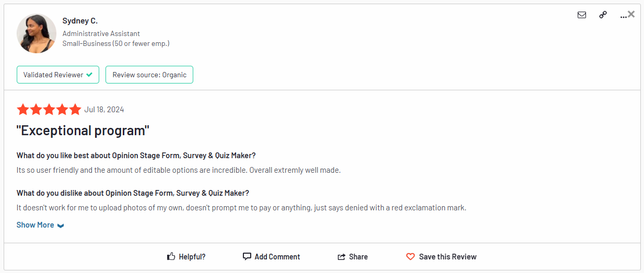Click the Review source: Organic badge

tap(149, 75)
